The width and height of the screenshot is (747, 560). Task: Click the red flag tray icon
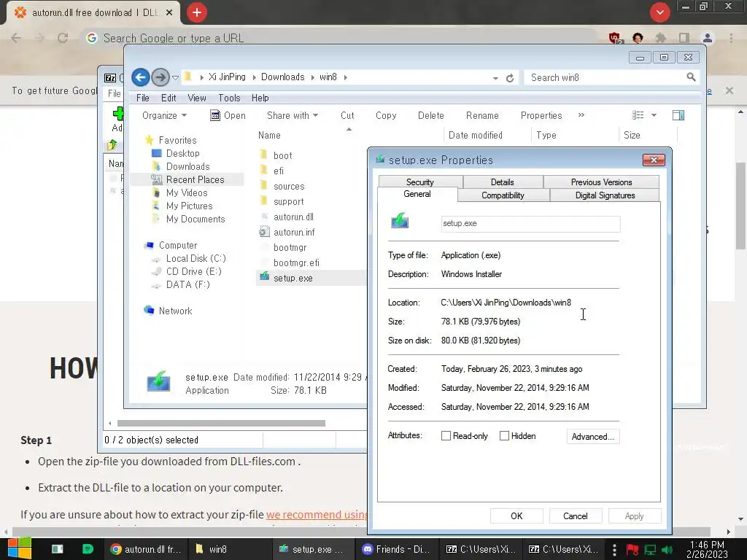[632, 550]
